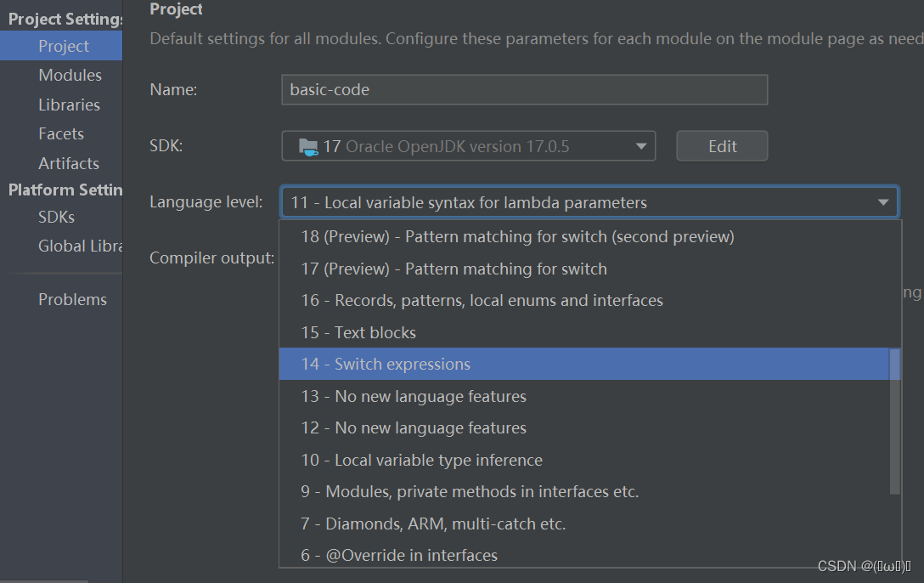Screen dimensions: 924x583
Task: Go to Libraries in Project Settings
Action: [69, 105]
